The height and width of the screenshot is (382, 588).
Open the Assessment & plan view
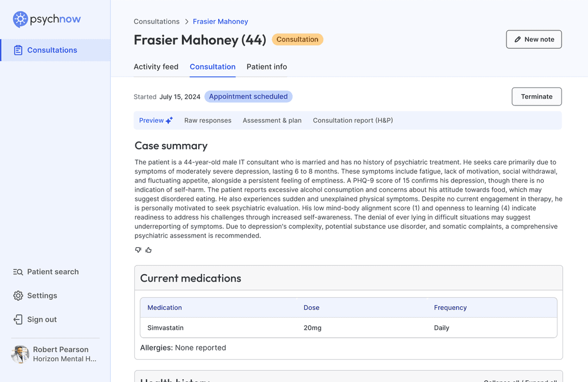[272, 120]
